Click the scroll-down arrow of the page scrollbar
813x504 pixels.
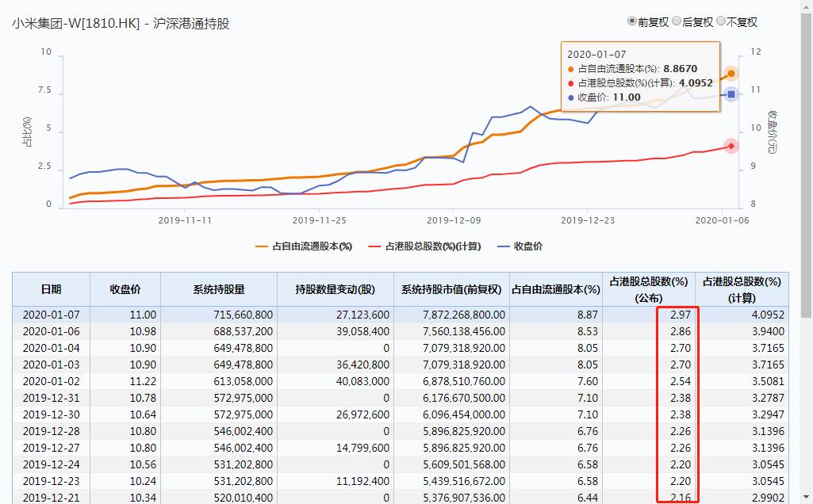click(807, 498)
